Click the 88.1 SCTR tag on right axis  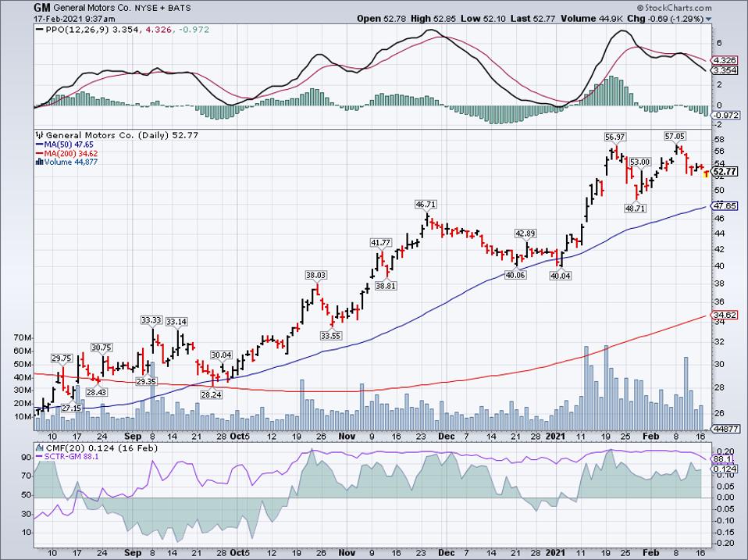click(723, 459)
